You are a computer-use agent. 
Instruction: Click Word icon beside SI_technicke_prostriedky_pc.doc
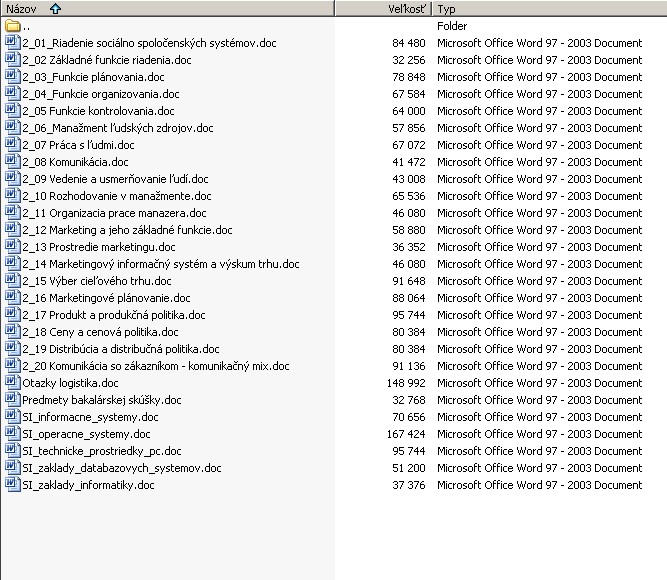(x=13, y=451)
